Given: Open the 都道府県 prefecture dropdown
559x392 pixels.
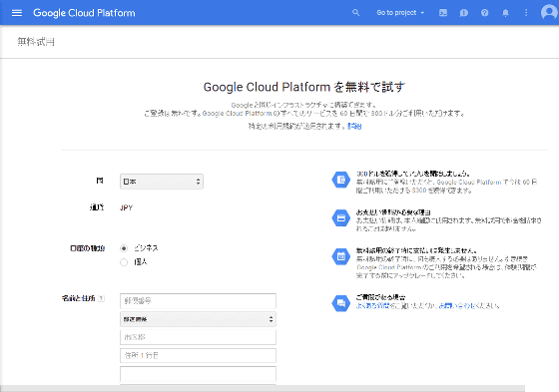Looking at the screenshot, I should tap(198, 319).
